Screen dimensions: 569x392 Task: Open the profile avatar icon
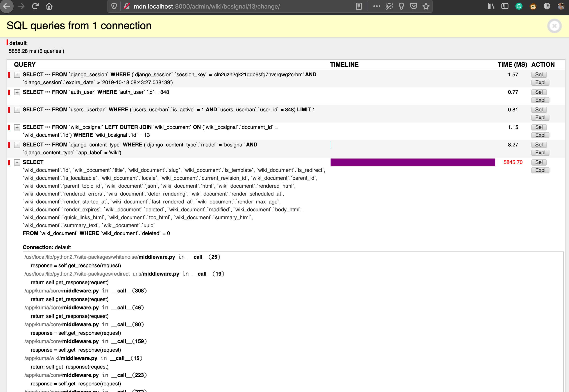click(561, 6)
